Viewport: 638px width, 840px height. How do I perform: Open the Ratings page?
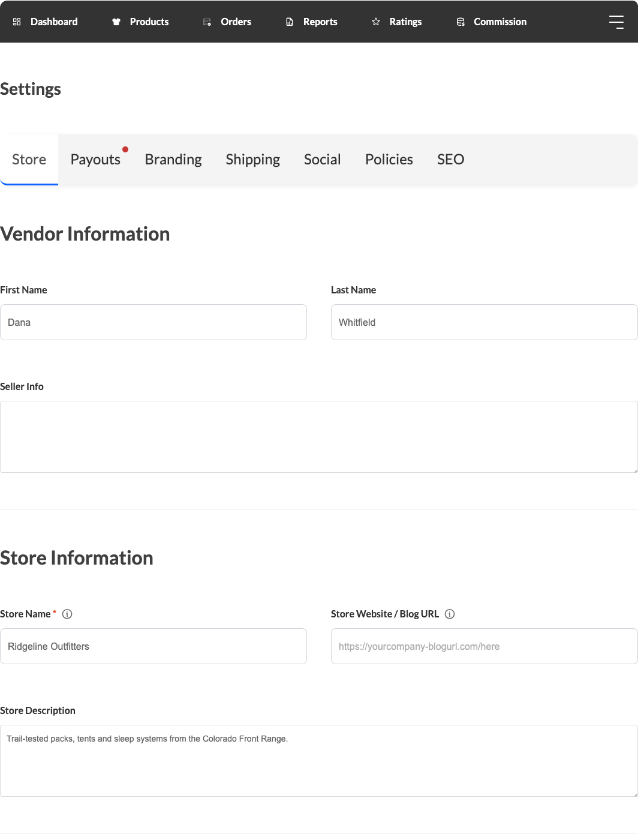click(397, 22)
